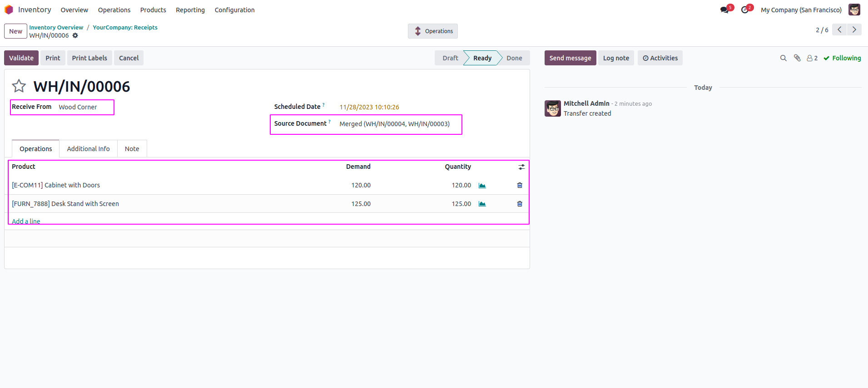868x388 pixels.
Task: Go to the previous record
Action: tap(839, 30)
